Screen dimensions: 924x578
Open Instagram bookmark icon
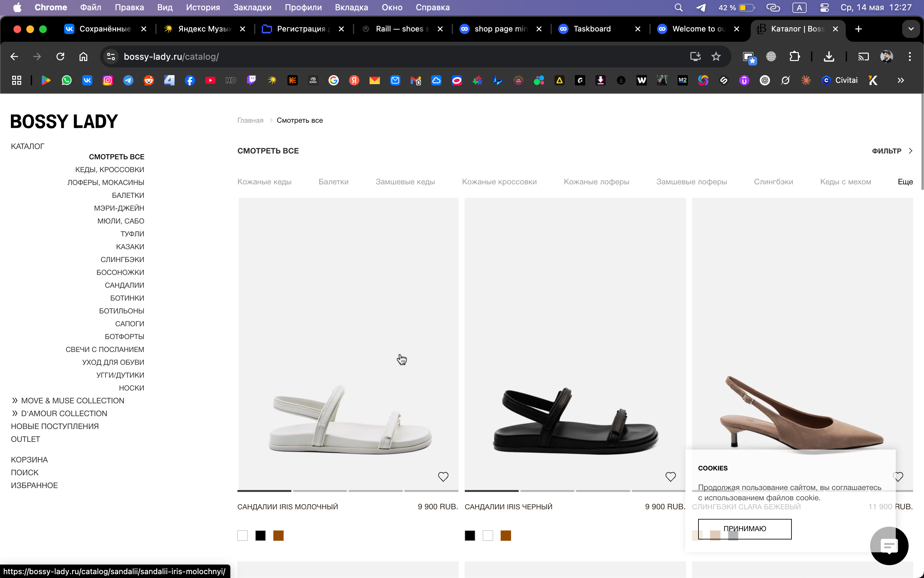pos(108,80)
